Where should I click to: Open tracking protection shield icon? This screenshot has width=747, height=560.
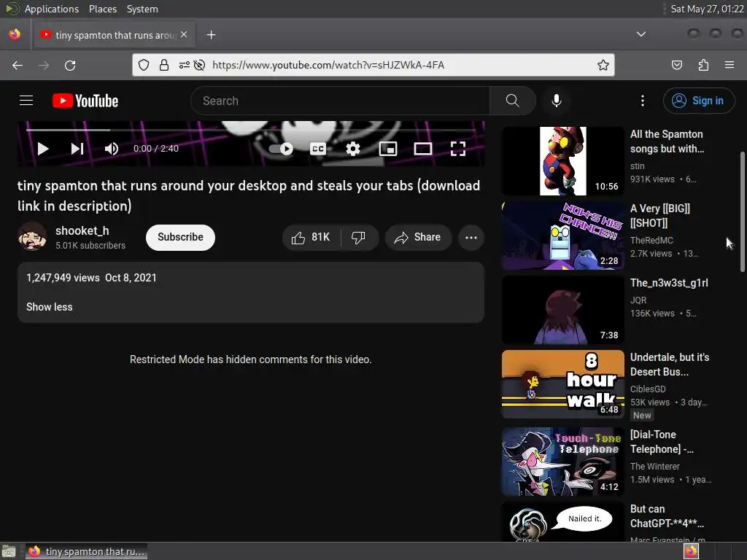pyautogui.click(x=144, y=65)
